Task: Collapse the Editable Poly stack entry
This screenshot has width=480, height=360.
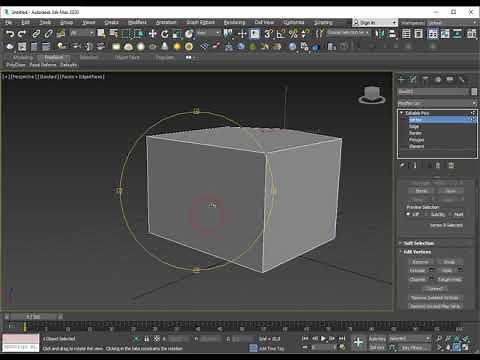Action: pos(401,113)
